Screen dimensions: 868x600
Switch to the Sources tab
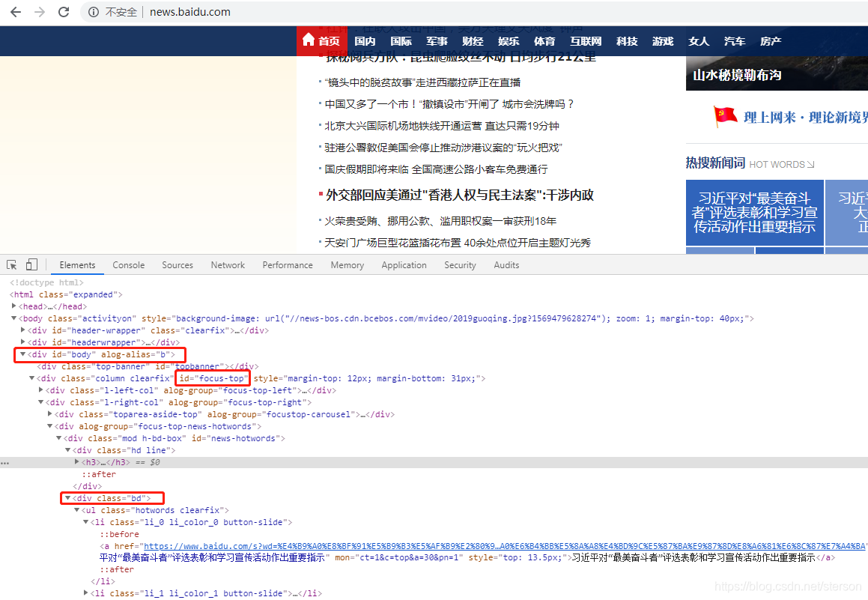177,265
